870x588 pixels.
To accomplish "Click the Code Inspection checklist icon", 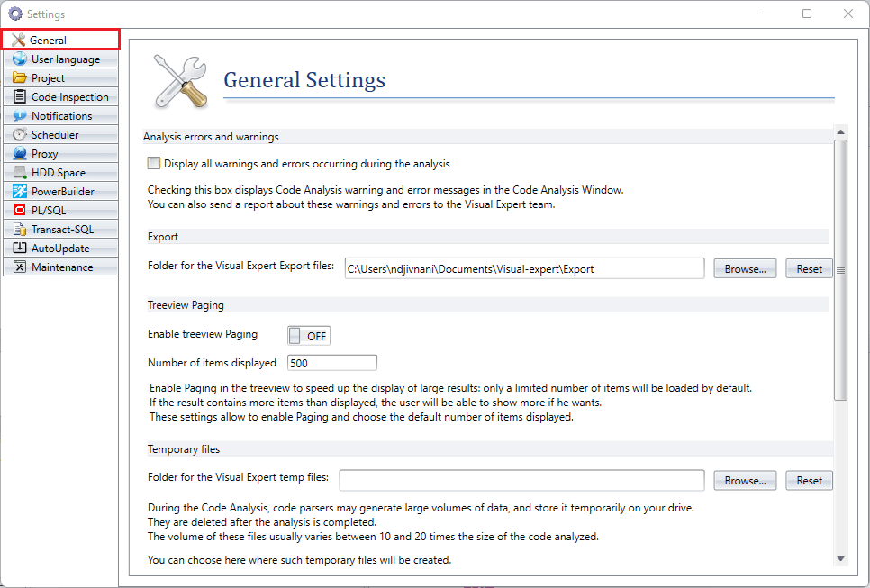I will click(20, 96).
